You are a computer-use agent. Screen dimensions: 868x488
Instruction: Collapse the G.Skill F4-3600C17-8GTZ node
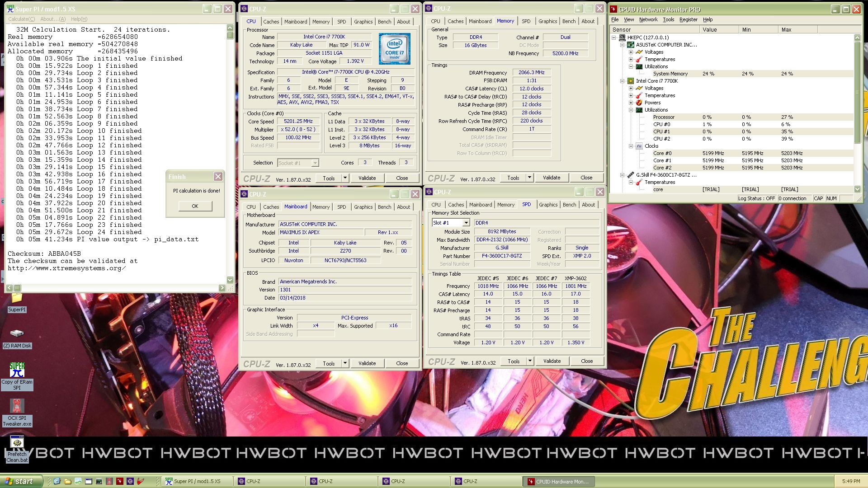[623, 175]
